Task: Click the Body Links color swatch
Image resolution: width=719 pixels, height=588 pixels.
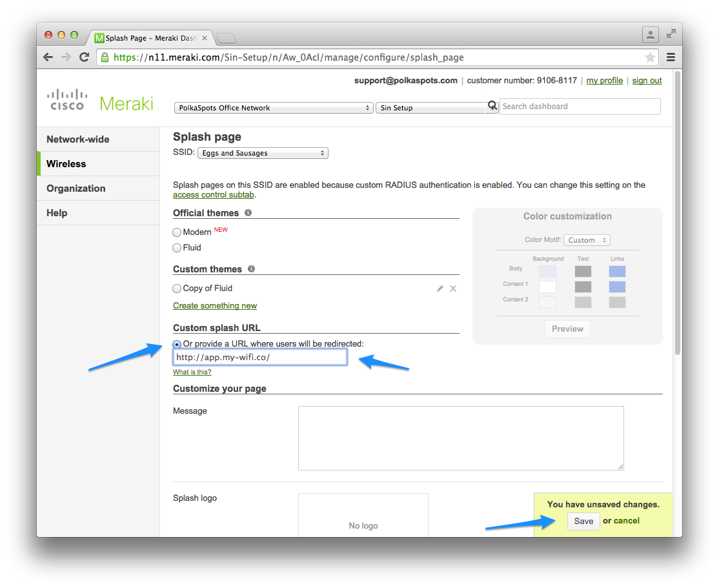Action: pyautogui.click(x=617, y=272)
